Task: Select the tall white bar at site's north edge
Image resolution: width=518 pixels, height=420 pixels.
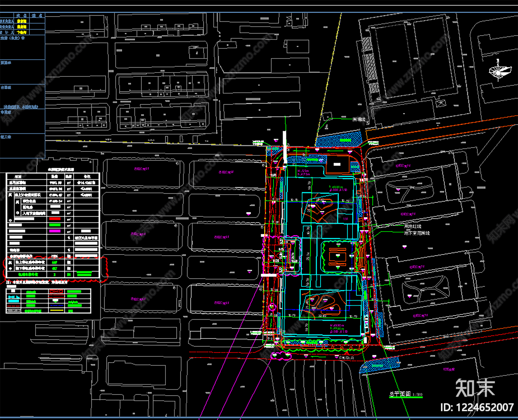Action: click(285, 147)
